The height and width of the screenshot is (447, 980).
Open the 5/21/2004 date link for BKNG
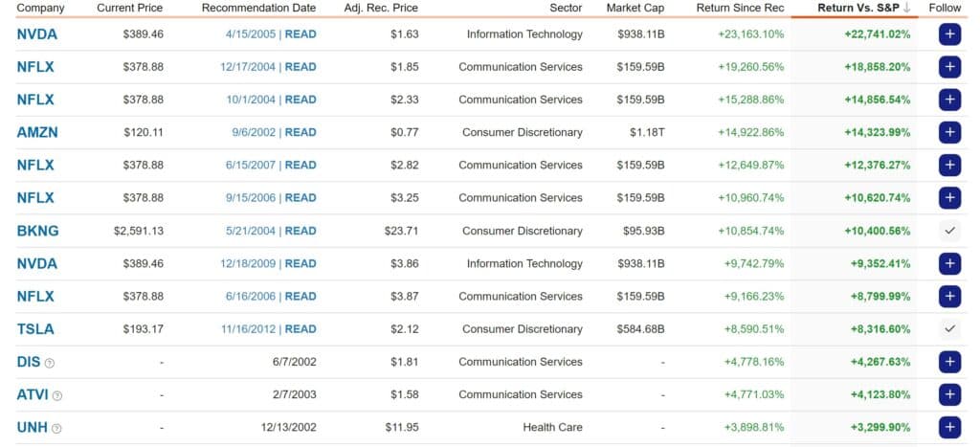252,231
